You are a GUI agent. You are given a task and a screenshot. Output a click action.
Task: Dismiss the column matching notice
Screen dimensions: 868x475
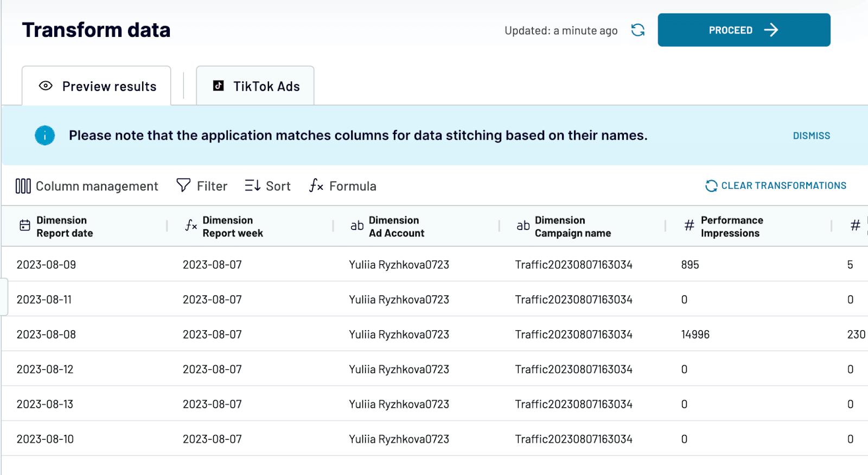[x=812, y=136]
